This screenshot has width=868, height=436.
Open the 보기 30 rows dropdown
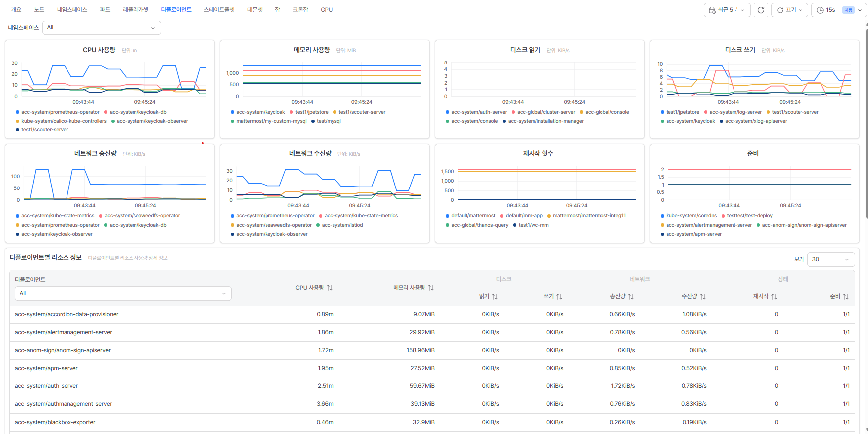click(831, 259)
